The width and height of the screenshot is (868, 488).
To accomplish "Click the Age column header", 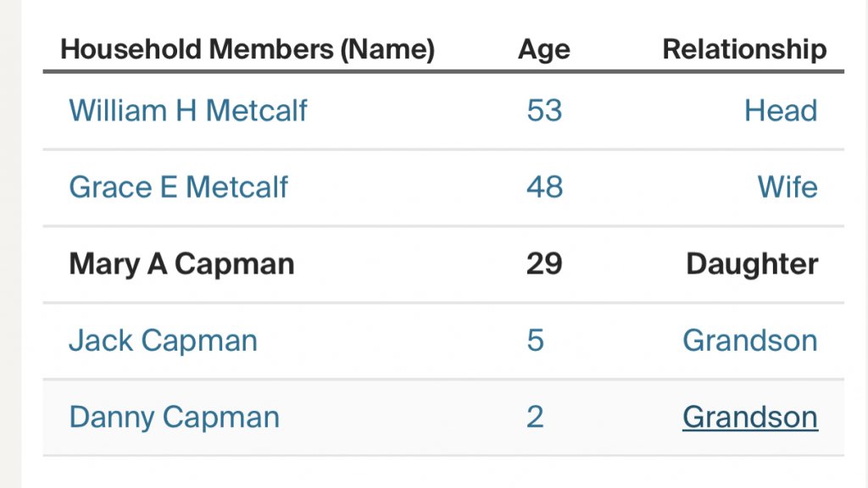I will (543, 49).
